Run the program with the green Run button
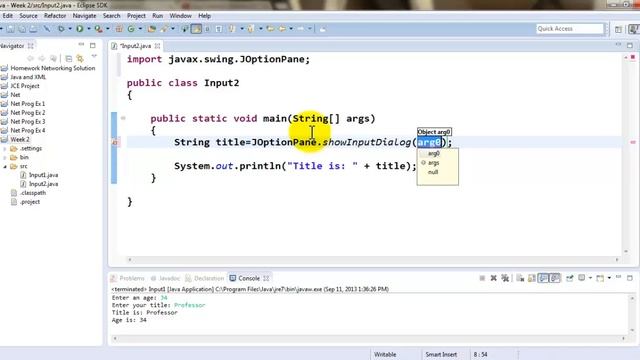 point(80,29)
